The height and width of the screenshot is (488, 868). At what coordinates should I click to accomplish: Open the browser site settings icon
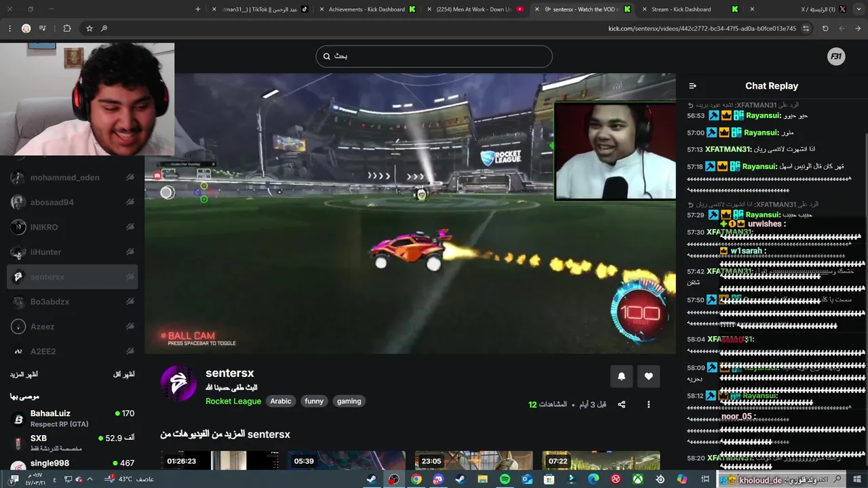coord(806,28)
